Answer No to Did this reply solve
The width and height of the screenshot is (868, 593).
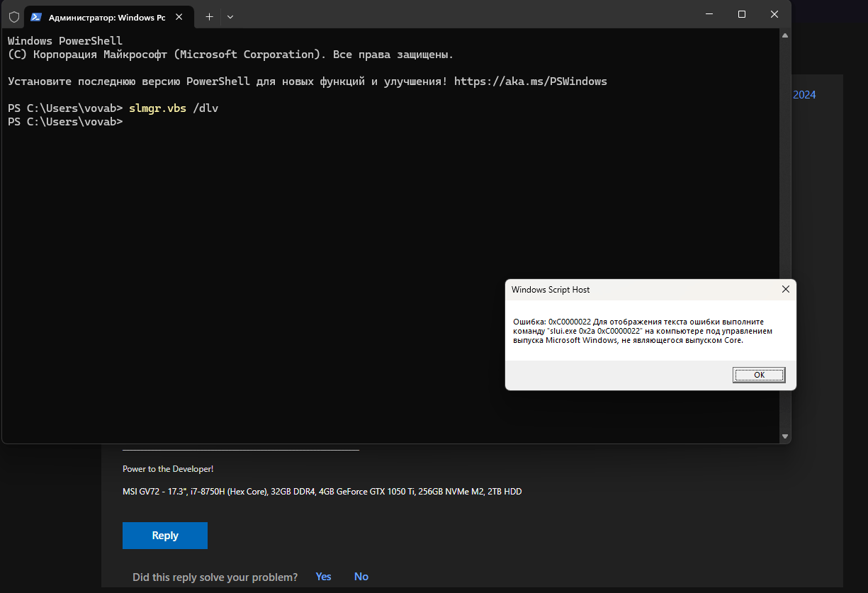tap(361, 577)
